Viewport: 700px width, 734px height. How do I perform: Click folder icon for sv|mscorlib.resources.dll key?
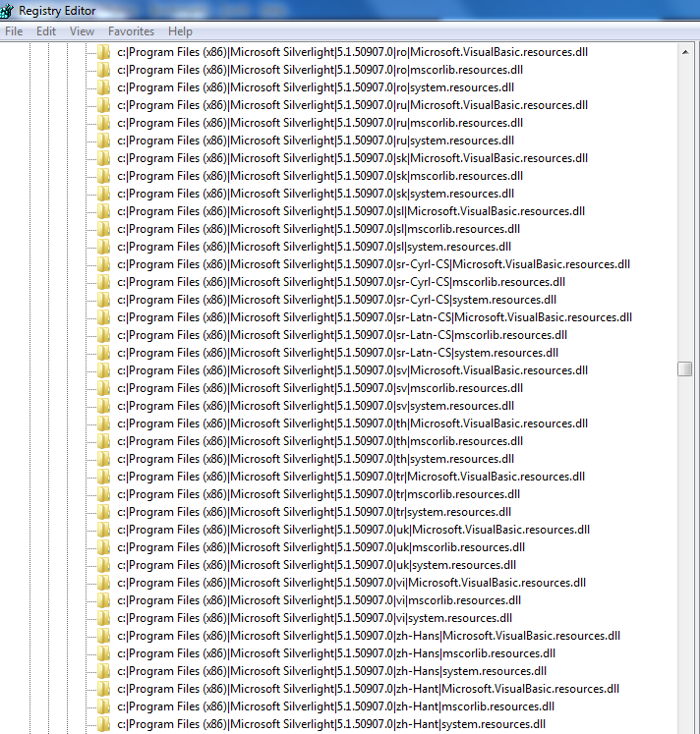click(x=103, y=388)
